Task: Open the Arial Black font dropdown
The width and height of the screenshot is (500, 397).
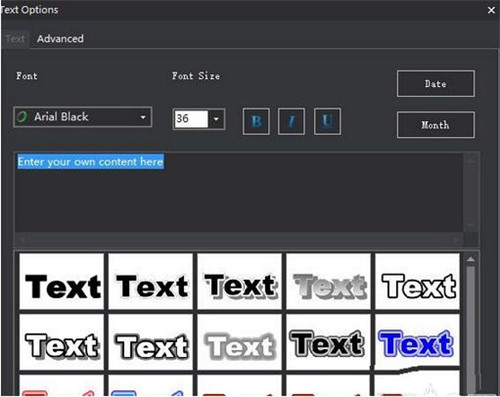Action: [83, 117]
